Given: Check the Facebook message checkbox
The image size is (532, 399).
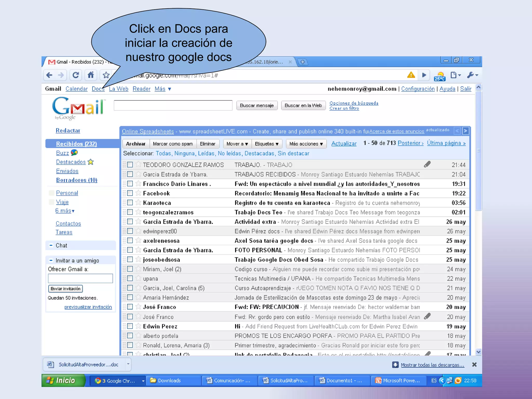Looking at the screenshot, I should (130, 193).
